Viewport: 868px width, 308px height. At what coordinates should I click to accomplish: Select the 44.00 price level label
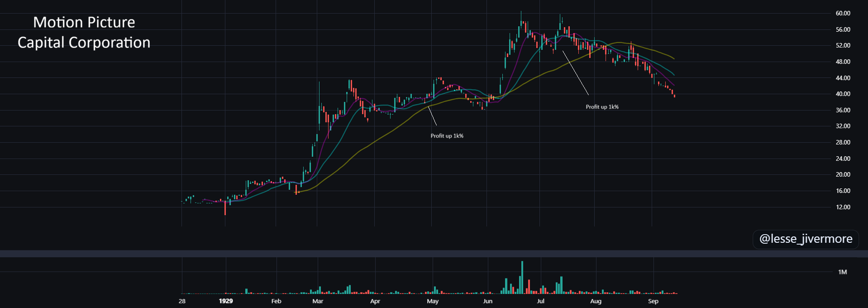pos(843,78)
